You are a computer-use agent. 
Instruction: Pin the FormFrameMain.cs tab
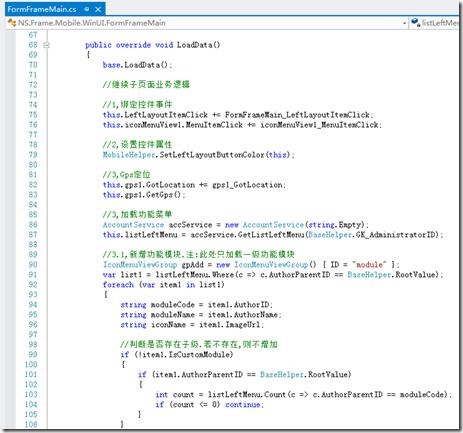[87, 9]
